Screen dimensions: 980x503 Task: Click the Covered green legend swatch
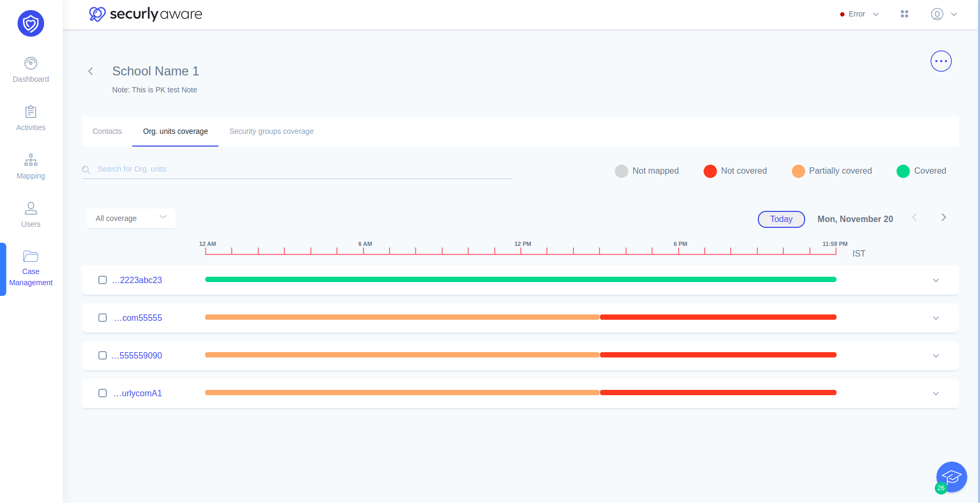[x=903, y=171]
